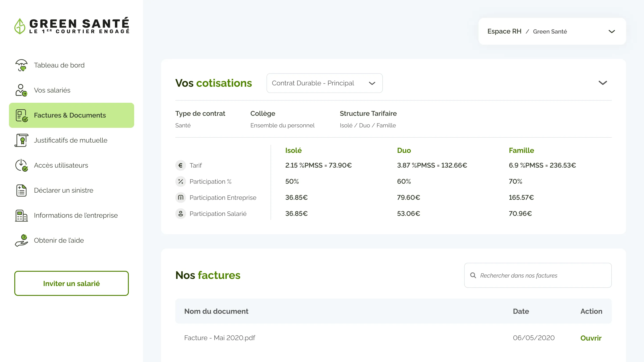This screenshot has height=362, width=644.
Task: Click the Justificatifs de mutuelle certificate icon
Action: (21, 140)
